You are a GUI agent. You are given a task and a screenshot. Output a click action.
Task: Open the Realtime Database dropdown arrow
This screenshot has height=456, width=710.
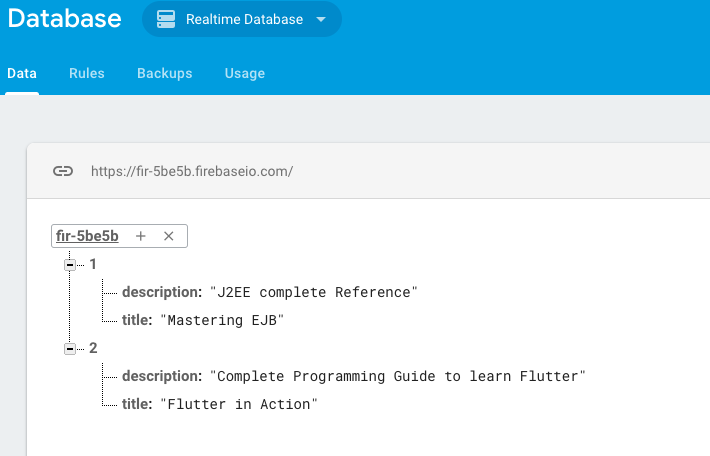[321, 19]
